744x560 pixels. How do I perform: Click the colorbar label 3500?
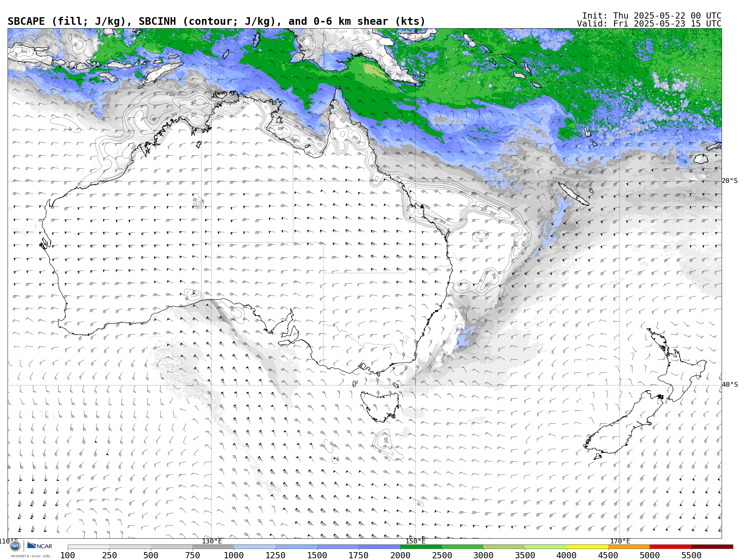525,556
